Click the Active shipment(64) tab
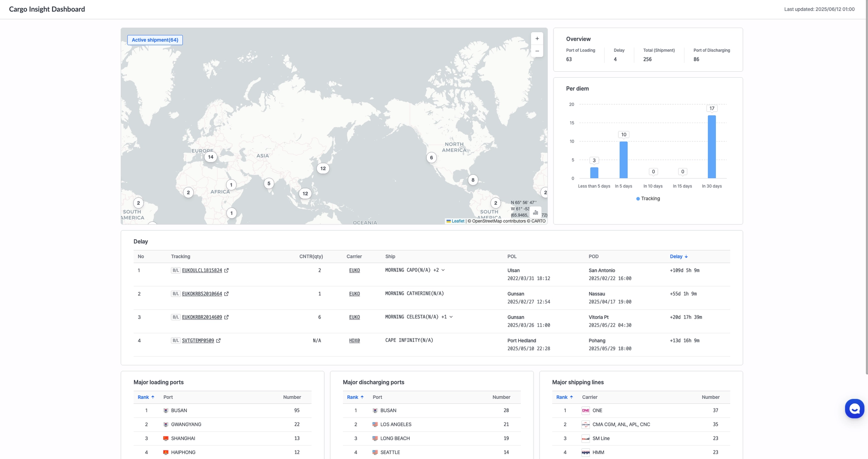This screenshot has height=459, width=868. pyautogui.click(x=155, y=40)
